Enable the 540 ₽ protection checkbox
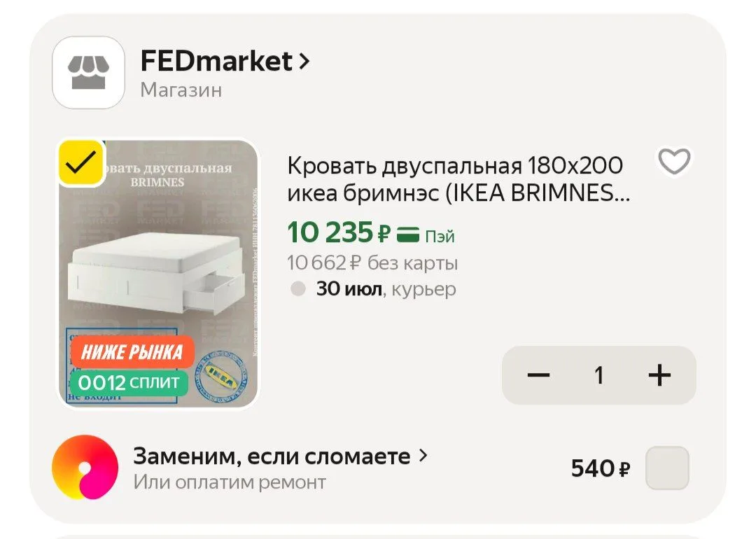756x539 pixels. tap(667, 468)
